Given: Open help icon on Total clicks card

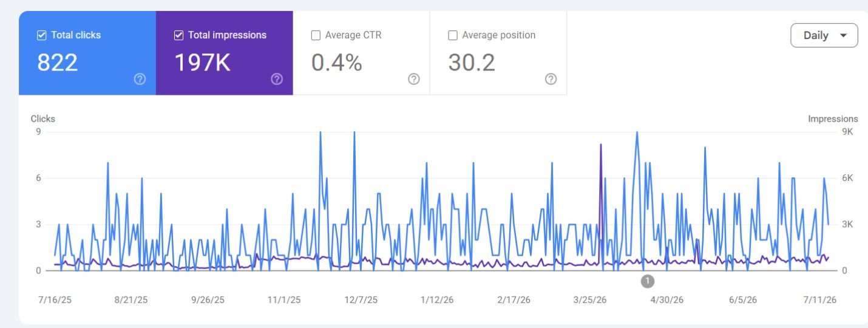Looking at the screenshot, I should pos(140,79).
